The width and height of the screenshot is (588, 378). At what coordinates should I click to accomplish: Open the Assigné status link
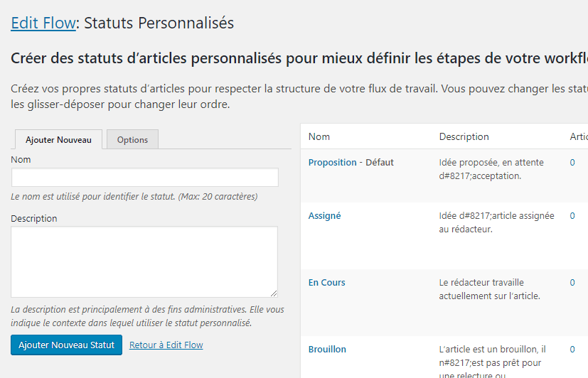coord(324,216)
